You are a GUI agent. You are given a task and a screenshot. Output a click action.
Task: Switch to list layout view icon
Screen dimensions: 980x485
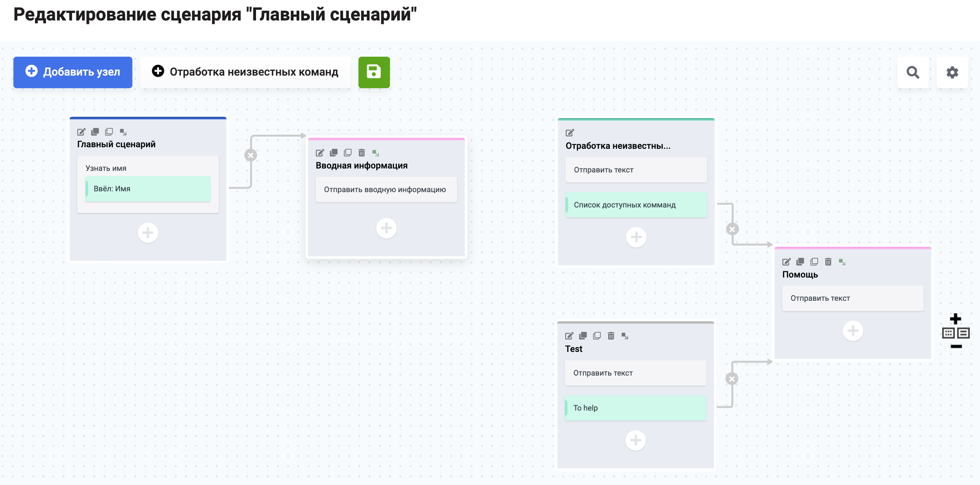click(x=963, y=333)
